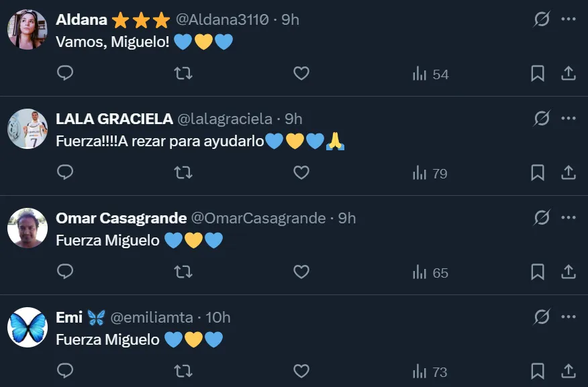Share Aldana's tweet
This screenshot has height=387, width=588.
coord(569,74)
